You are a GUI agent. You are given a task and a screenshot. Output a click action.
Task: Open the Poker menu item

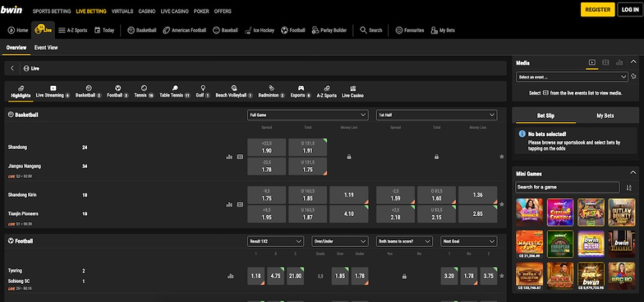point(201,11)
